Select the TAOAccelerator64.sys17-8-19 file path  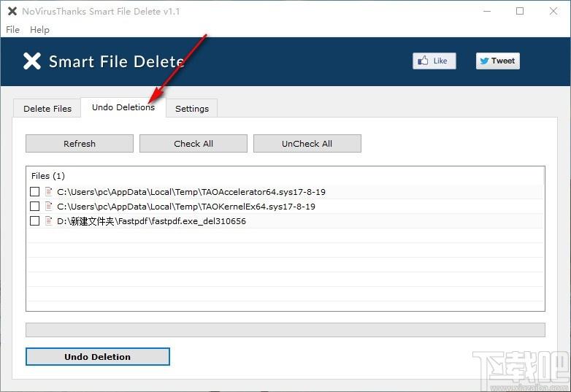[191, 192]
